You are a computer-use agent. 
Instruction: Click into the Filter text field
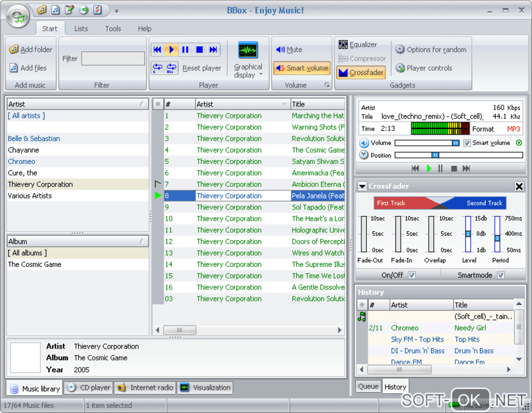[x=113, y=58]
